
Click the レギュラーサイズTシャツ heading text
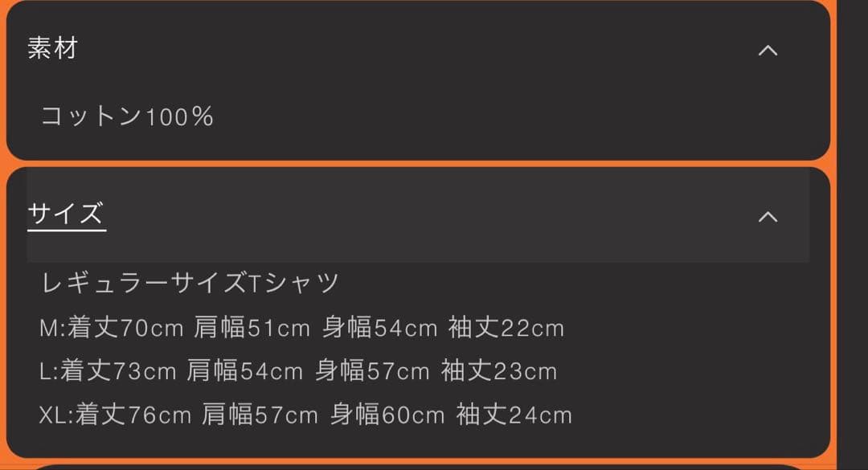[190, 283]
